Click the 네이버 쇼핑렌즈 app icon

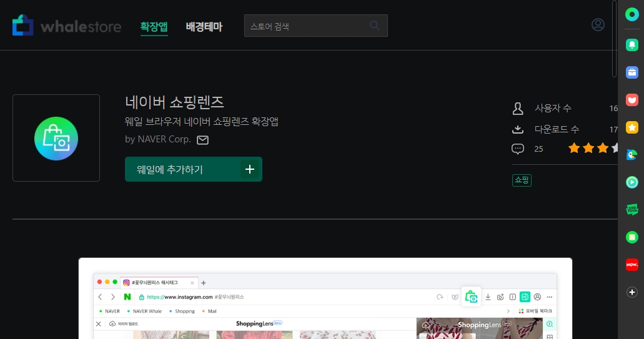[x=56, y=139]
